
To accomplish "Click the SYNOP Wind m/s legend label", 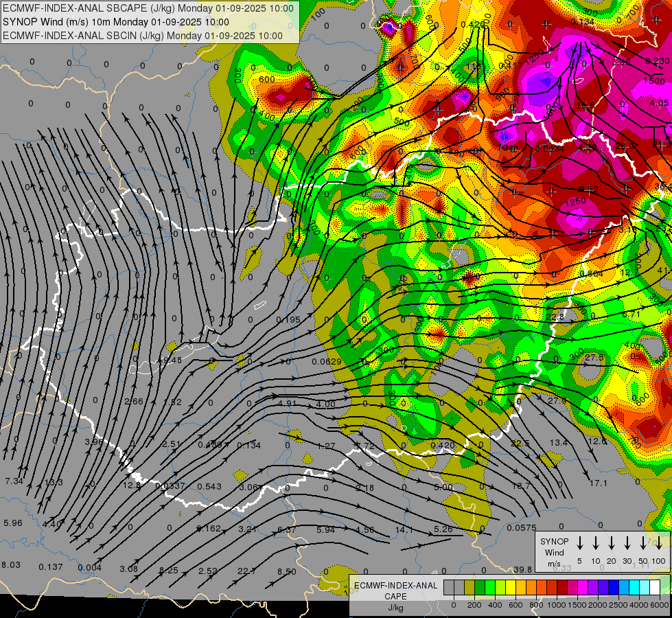I will [x=554, y=552].
